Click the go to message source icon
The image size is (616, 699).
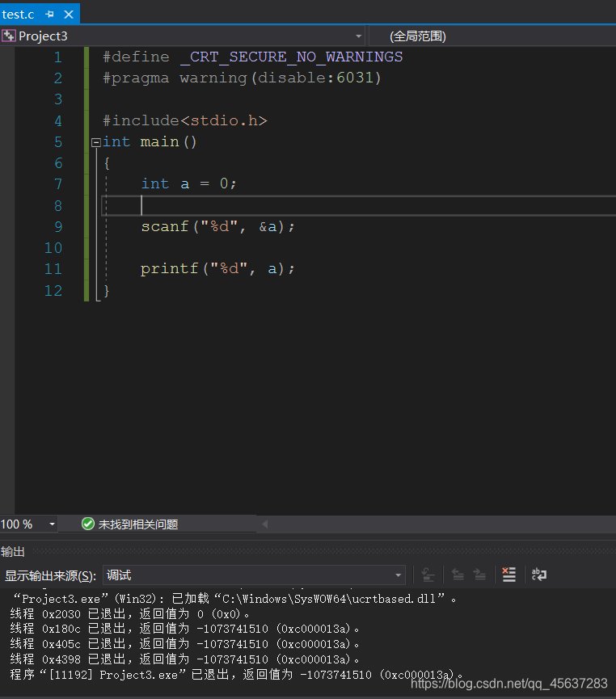click(428, 575)
